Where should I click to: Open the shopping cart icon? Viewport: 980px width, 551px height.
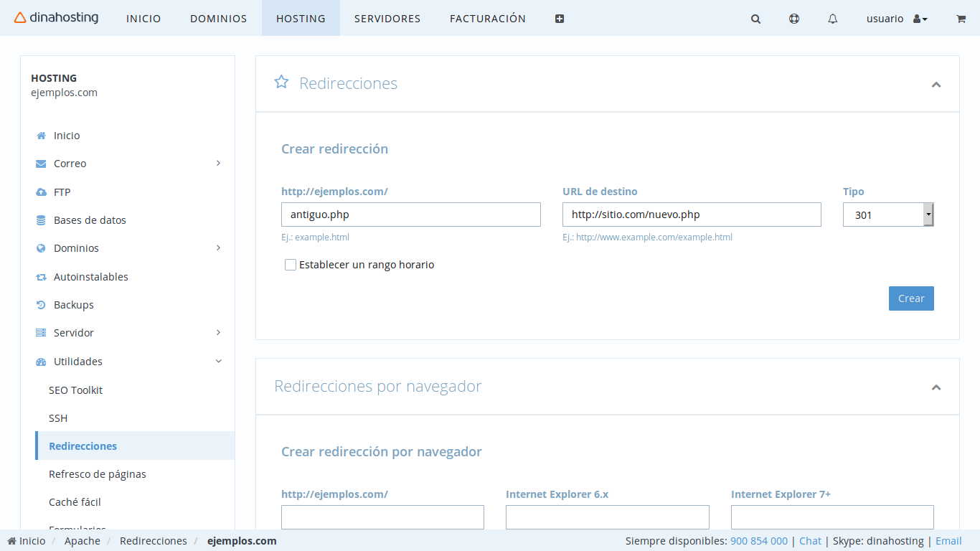click(x=961, y=19)
